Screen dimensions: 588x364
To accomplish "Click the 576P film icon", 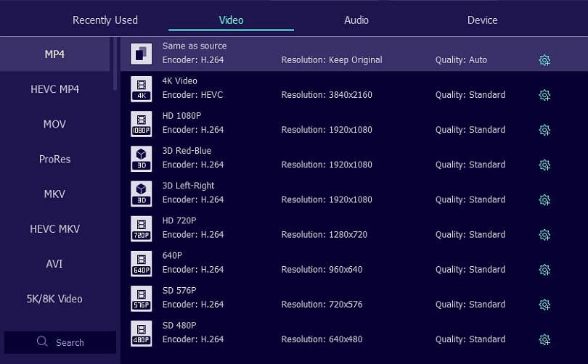I will [142, 299].
